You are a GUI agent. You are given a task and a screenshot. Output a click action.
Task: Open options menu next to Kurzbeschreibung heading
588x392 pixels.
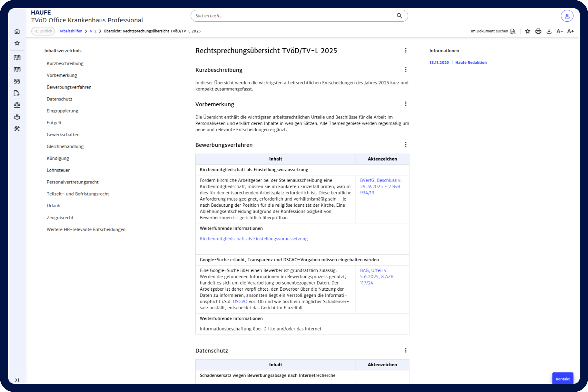406,70
